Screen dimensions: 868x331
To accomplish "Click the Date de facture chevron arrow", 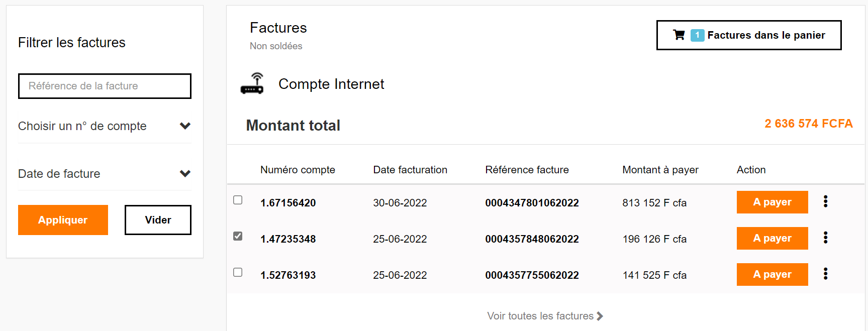I will coord(185,174).
